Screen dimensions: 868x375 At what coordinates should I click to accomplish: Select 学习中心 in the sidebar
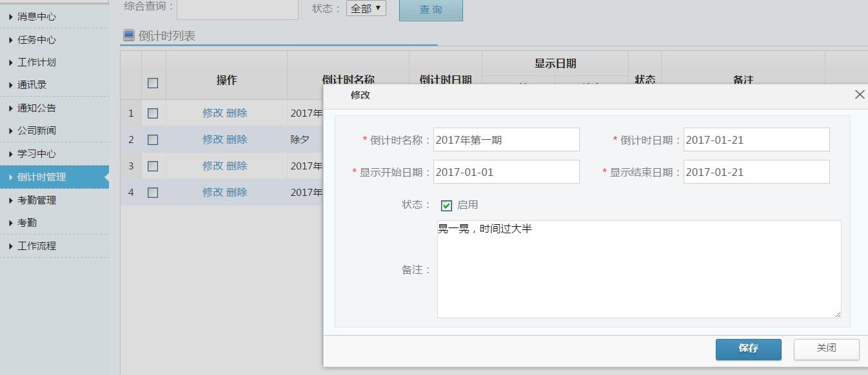pyautogui.click(x=37, y=153)
